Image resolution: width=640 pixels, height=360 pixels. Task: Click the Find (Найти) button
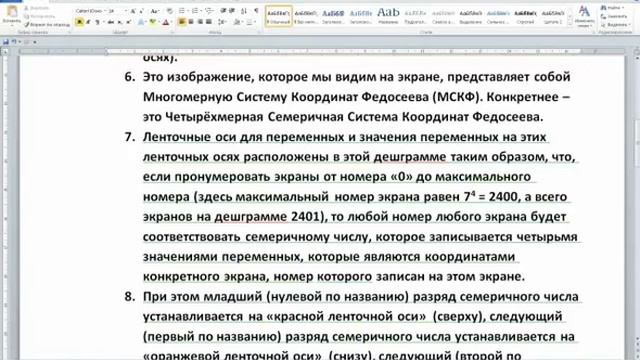pyautogui.click(x=613, y=8)
